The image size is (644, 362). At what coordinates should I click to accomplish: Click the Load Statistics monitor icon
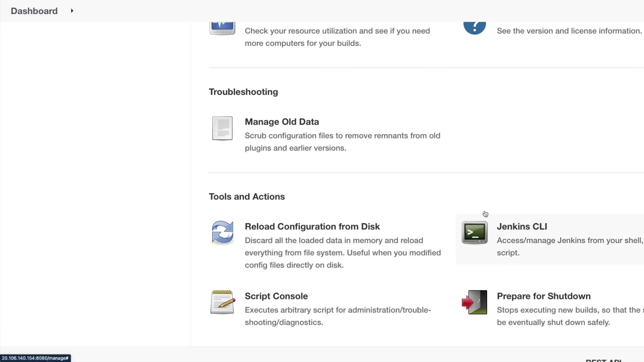[x=222, y=28]
